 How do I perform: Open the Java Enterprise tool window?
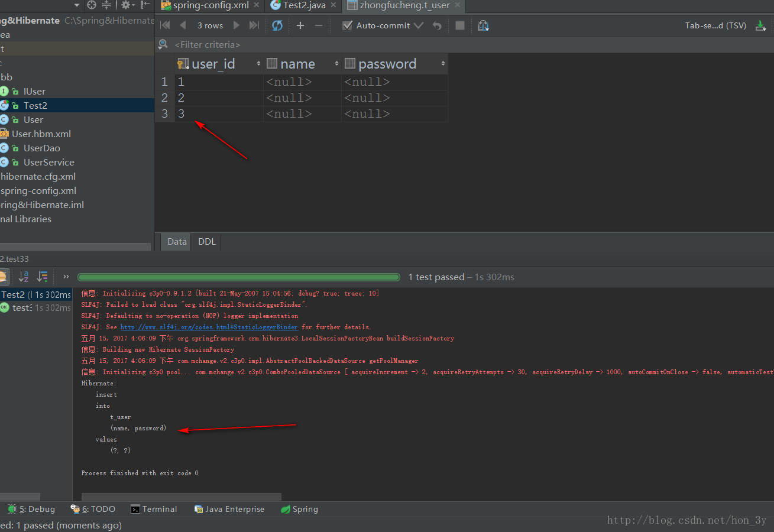click(229, 509)
